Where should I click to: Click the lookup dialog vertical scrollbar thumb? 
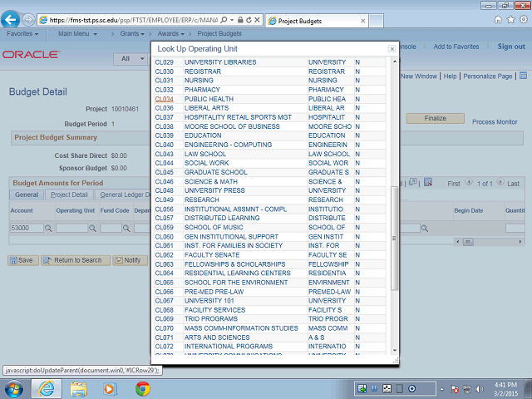click(394, 239)
